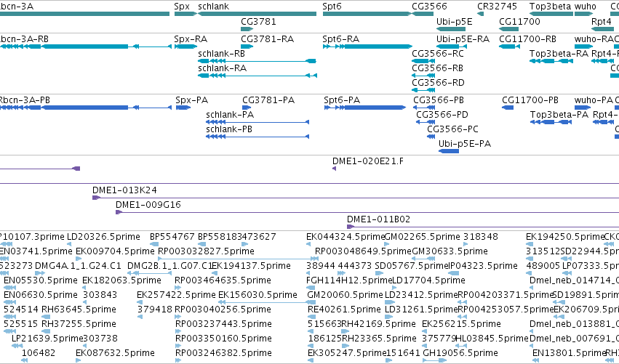Select transcript Top3beta-RA label

pyautogui.click(x=559, y=54)
